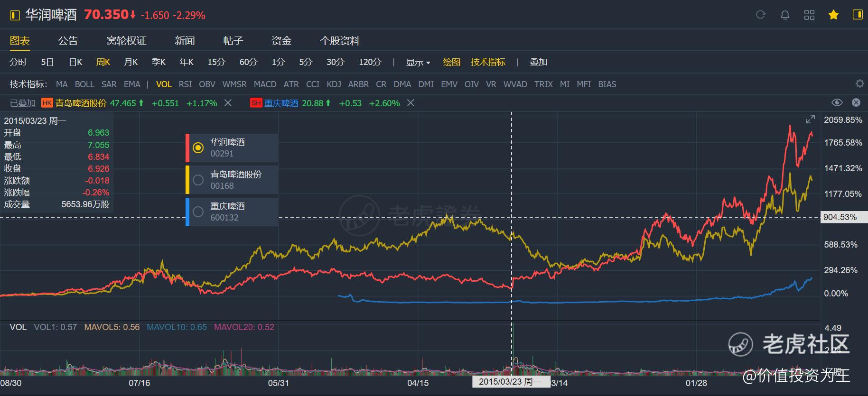Viewport: 868px width, 396px height.
Task: Select the 15分 interval
Action: (x=216, y=62)
